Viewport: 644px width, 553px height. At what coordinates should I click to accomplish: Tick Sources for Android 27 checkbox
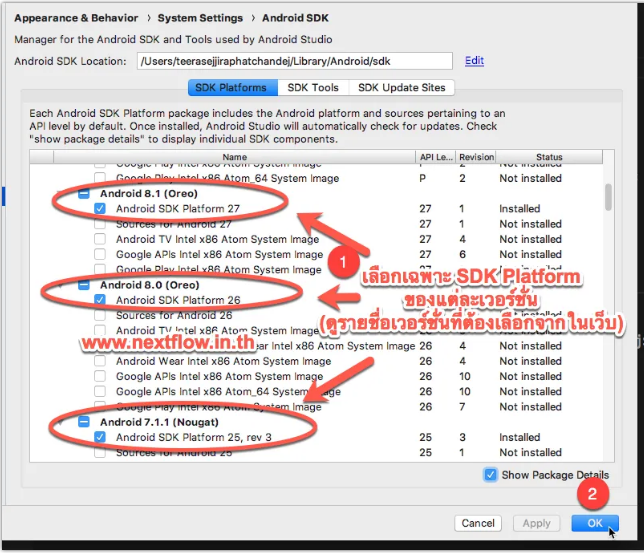[100, 224]
